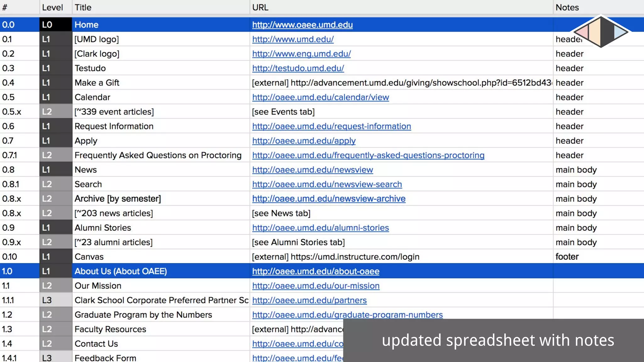The height and width of the screenshot is (362, 644).
Task: Select the '0.10' row number cell
Action: [x=19, y=257]
